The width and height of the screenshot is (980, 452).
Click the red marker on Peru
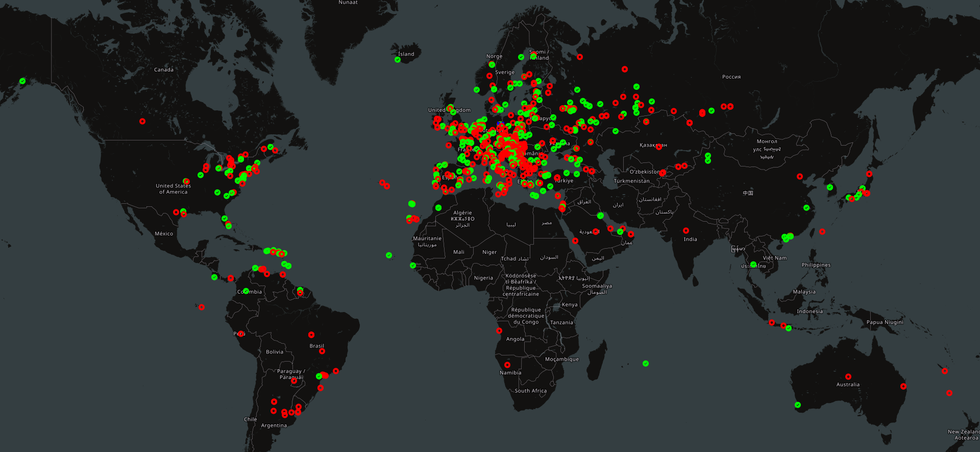point(241,334)
